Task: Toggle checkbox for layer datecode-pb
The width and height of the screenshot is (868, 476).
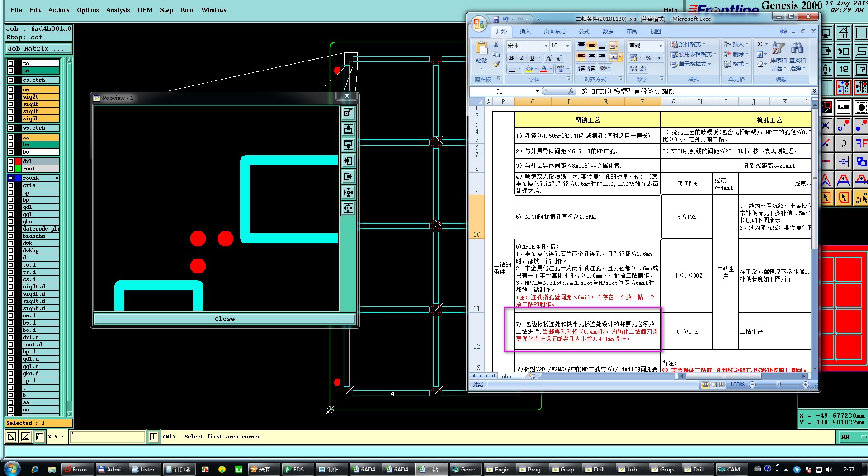Action: coord(11,229)
